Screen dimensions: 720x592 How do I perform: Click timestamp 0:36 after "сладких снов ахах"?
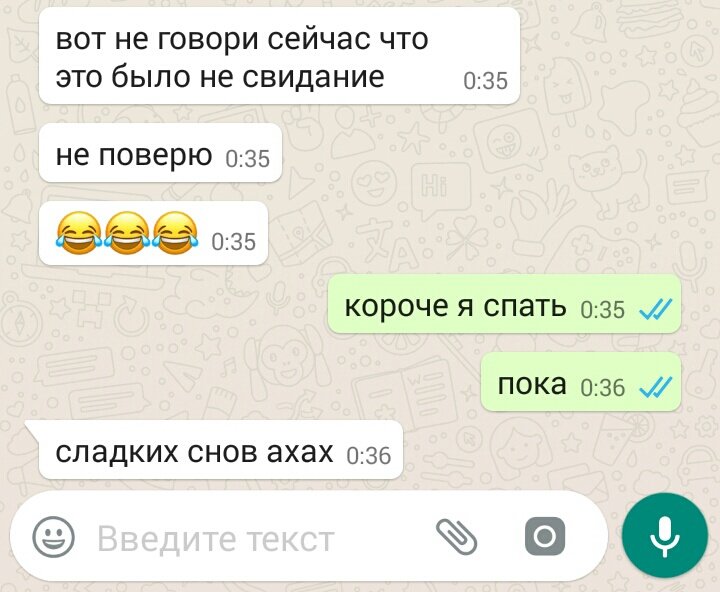[x=369, y=456]
